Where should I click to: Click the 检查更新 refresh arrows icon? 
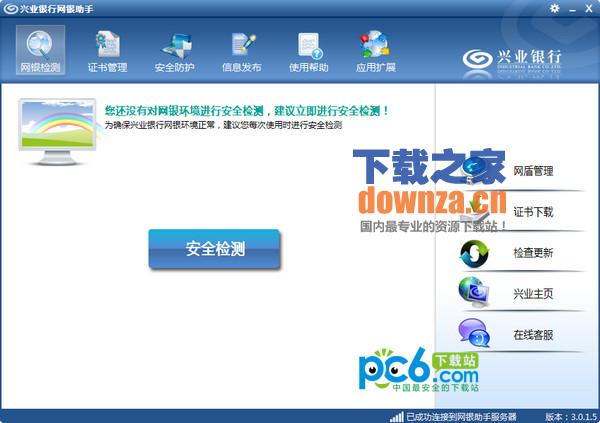click(x=474, y=253)
